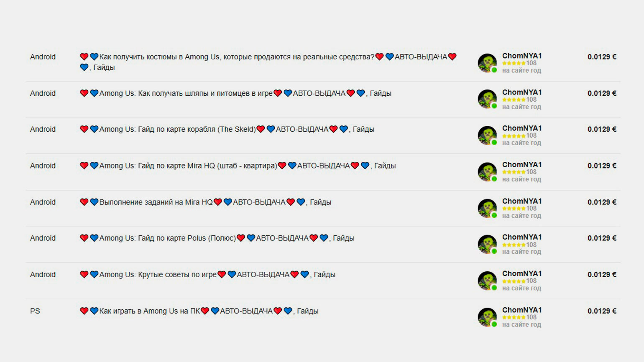644x362 pixels.
Task: Open the Mira HQ tasks guide listing
Action: point(205,202)
